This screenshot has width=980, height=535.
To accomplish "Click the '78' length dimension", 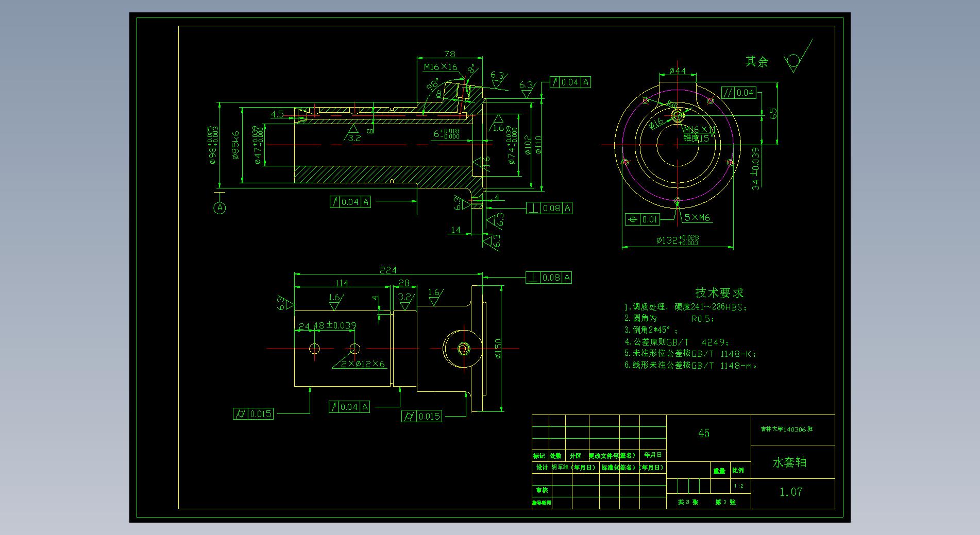I will [x=449, y=54].
